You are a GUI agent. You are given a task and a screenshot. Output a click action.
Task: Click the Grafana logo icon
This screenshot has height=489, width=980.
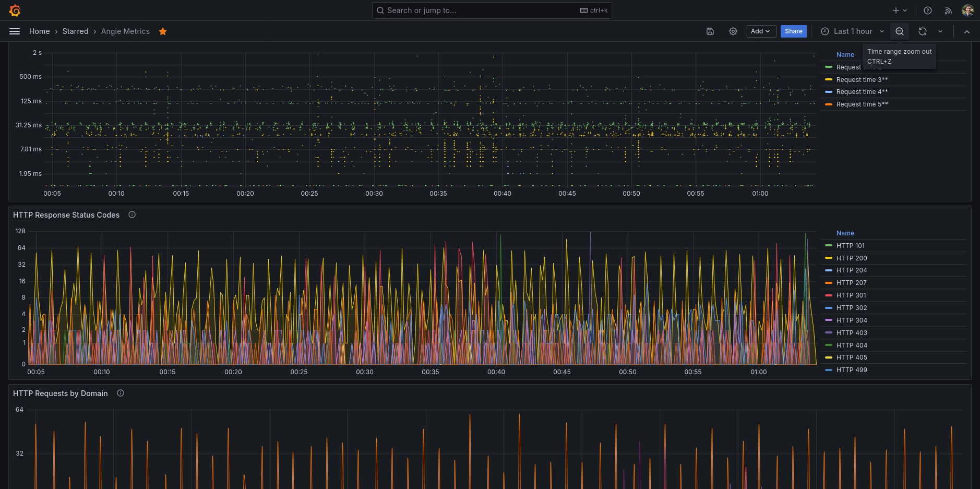pos(15,10)
